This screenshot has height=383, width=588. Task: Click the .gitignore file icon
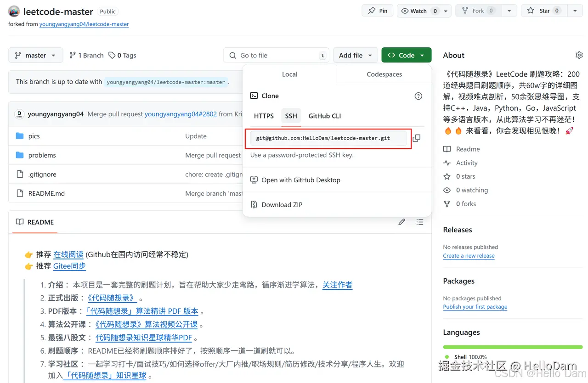[20, 175]
